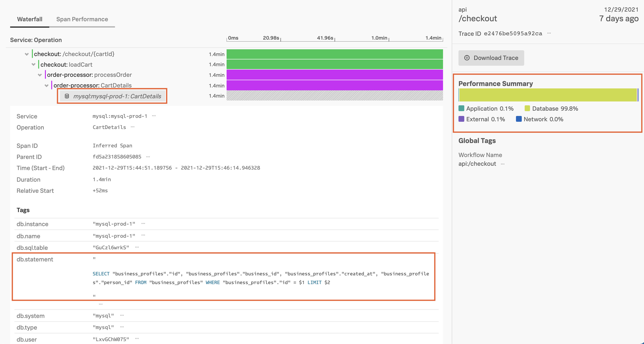Click the Inferred Span value
Screen dimensions: 644x344
[112, 145]
